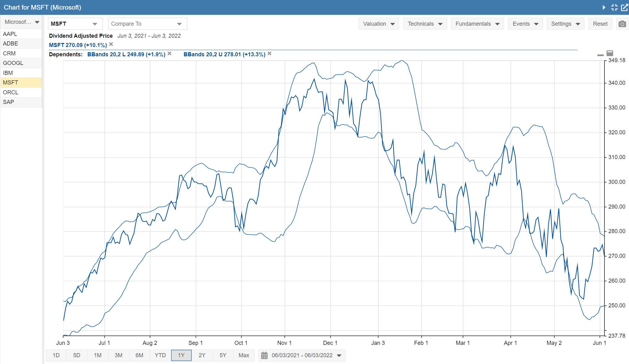Select AAPL in the ticker list
Viewport: 629px width, 364px height.
(21, 34)
